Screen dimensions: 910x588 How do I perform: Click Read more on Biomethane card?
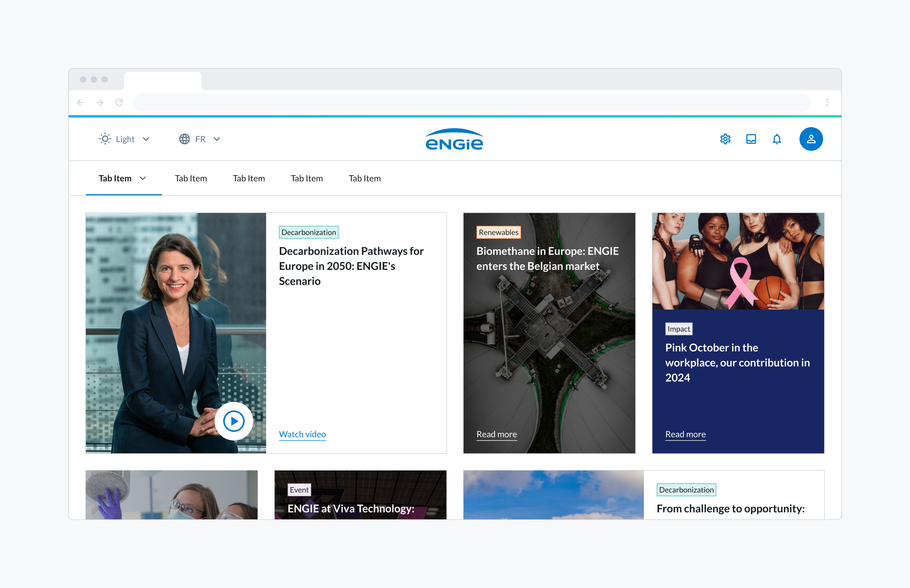pyautogui.click(x=497, y=435)
